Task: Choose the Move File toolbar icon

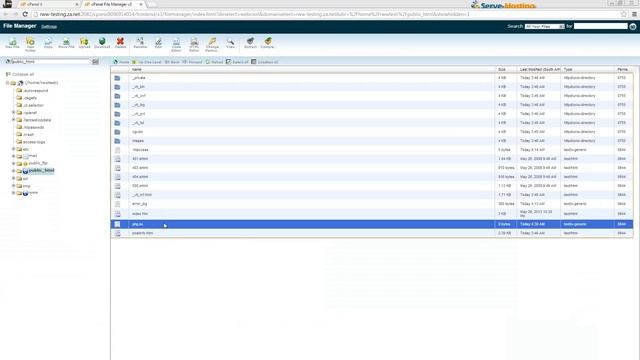Action: [x=66, y=43]
